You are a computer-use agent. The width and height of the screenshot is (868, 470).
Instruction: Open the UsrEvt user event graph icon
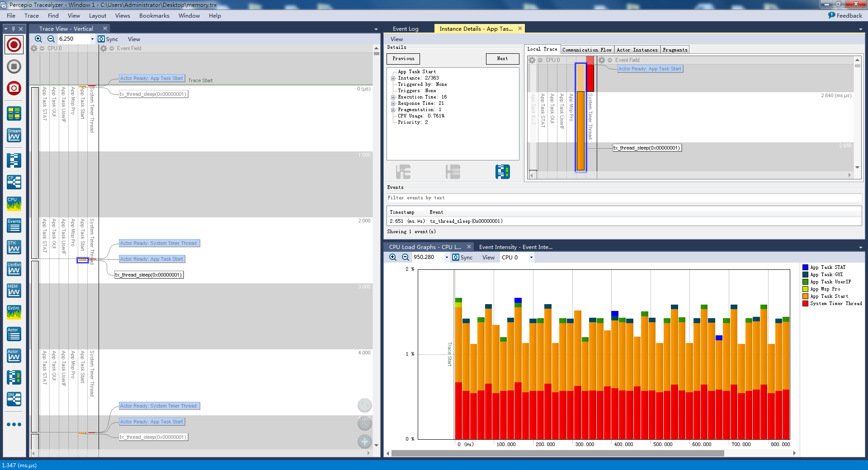point(14,269)
